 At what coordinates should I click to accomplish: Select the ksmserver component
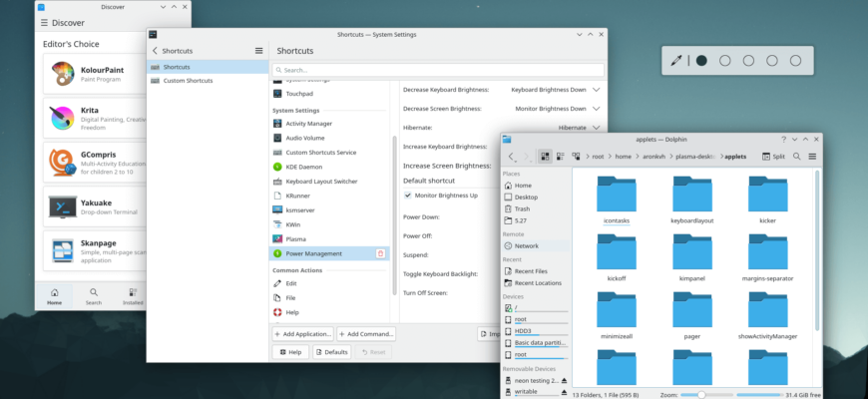(329, 210)
